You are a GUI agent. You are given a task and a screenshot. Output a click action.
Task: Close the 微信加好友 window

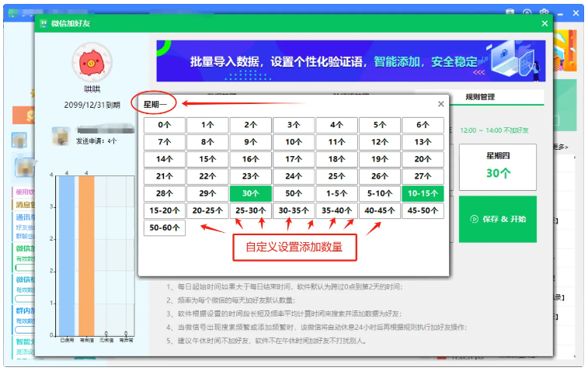[545, 23]
